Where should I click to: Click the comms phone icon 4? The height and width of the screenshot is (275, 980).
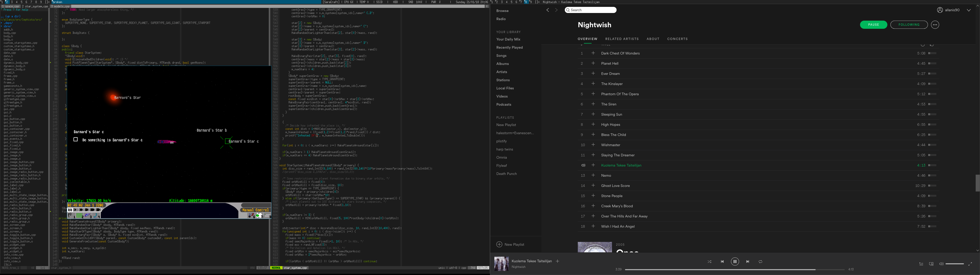(96, 216)
